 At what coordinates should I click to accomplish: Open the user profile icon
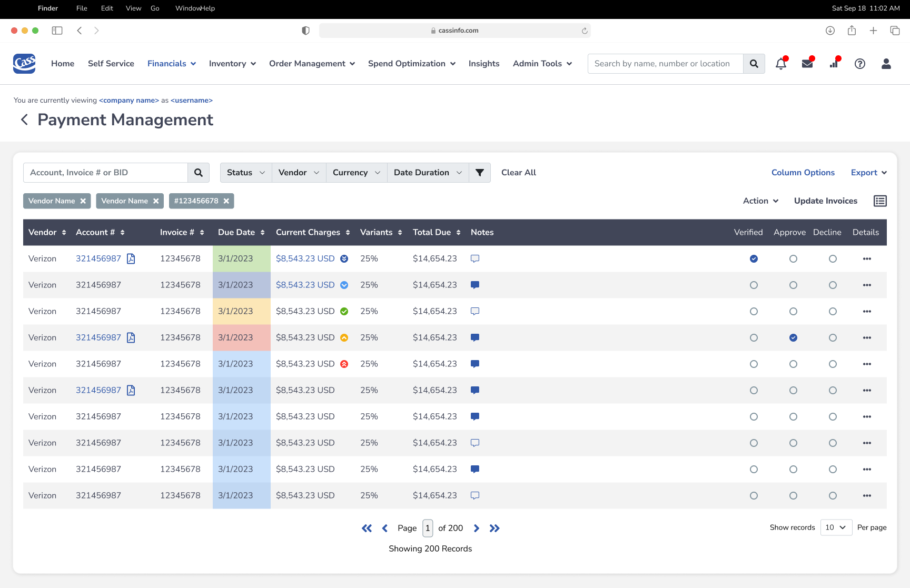(886, 64)
